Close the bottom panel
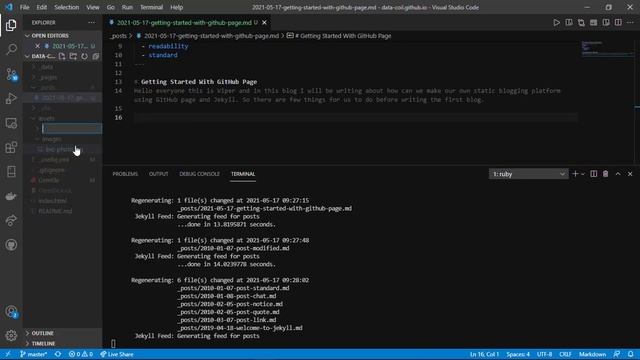Screen dimensions: 640x360 pos(630,174)
